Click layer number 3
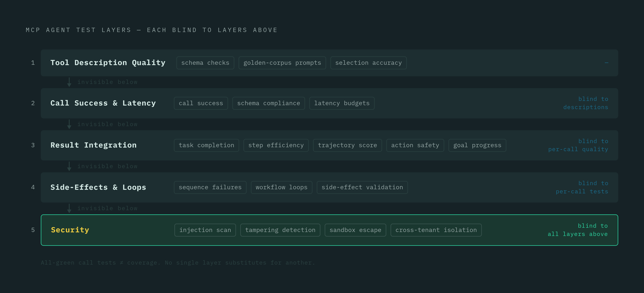 click(33, 145)
